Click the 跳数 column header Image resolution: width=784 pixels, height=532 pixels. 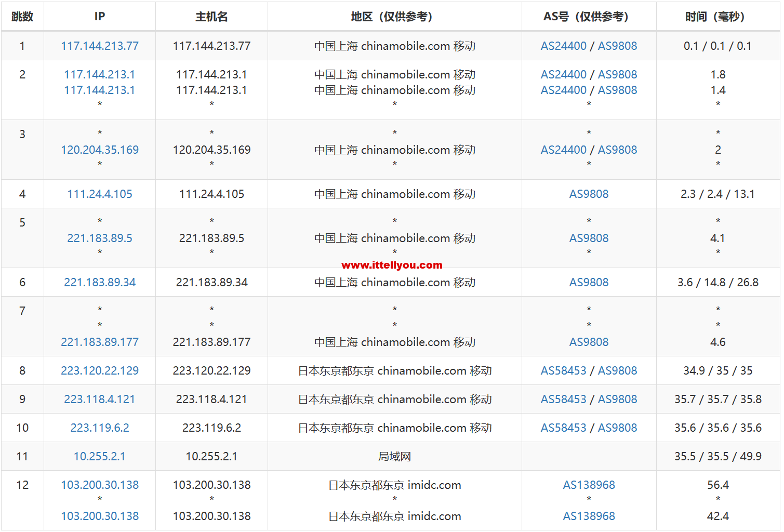point(22,17)
